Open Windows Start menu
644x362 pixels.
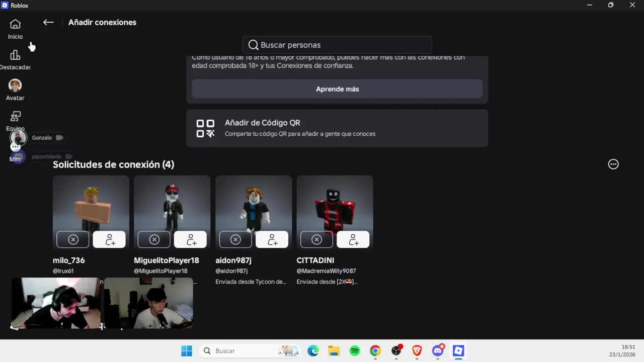[x=187, y=351]
